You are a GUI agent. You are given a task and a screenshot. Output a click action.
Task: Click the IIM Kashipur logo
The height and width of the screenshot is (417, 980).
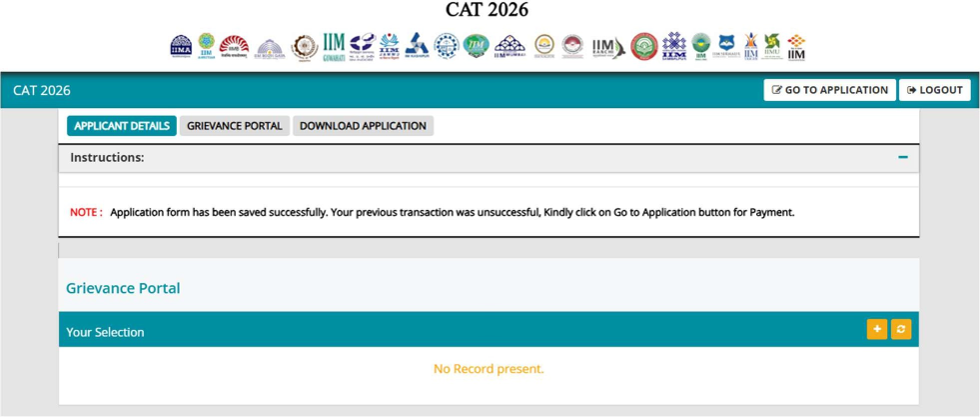click(417, 46)
